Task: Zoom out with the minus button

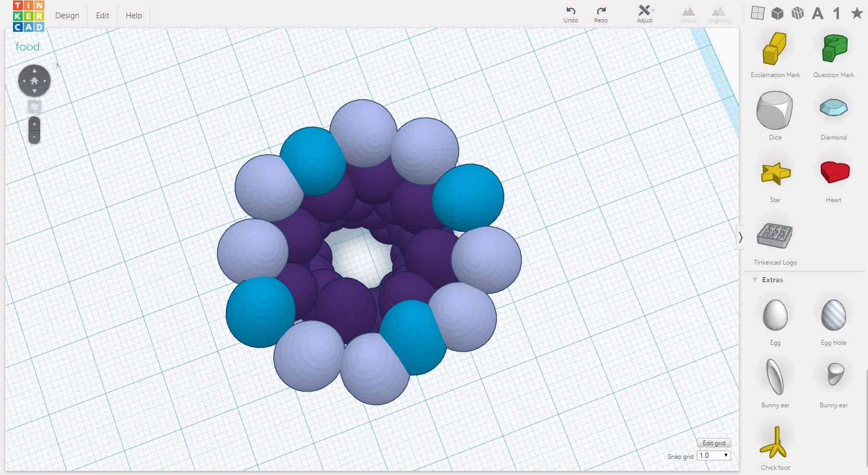Action: click(x=34, y=137)
